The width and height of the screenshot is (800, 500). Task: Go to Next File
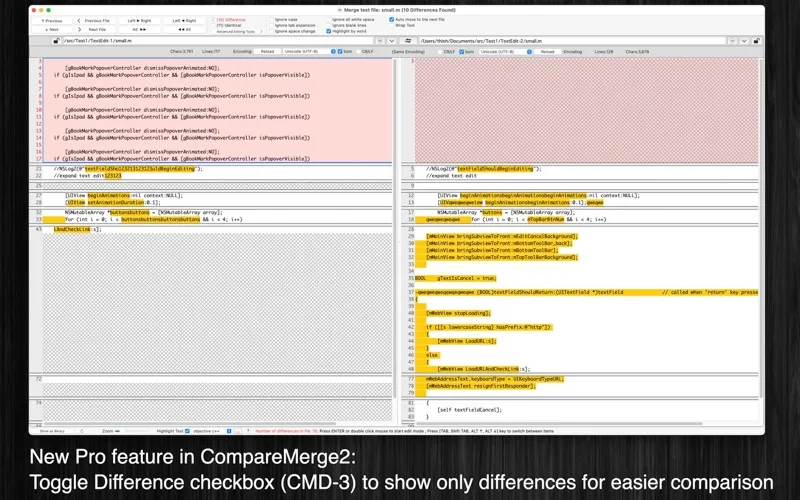[93, 30]
